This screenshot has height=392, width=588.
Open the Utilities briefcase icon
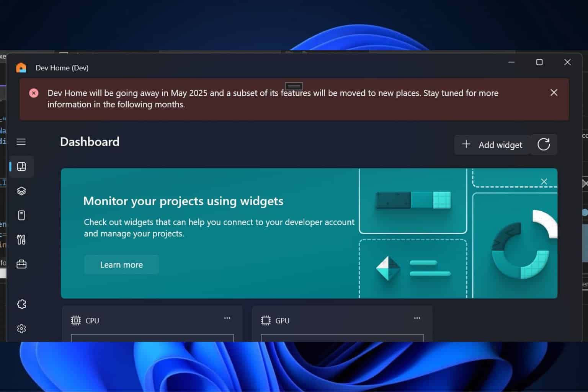click(x=21, y=264)
